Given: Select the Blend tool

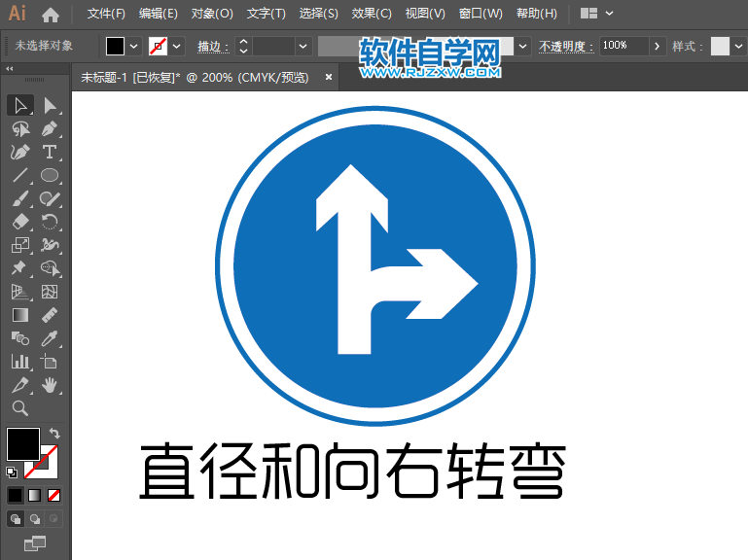Looking at the screenshot, I should coord(20,338).
